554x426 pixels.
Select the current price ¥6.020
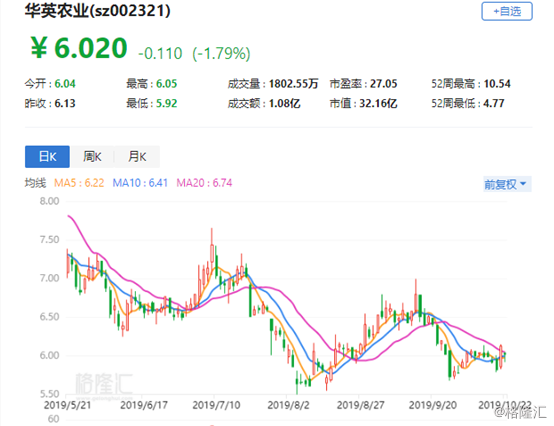[x=79, y=48]
